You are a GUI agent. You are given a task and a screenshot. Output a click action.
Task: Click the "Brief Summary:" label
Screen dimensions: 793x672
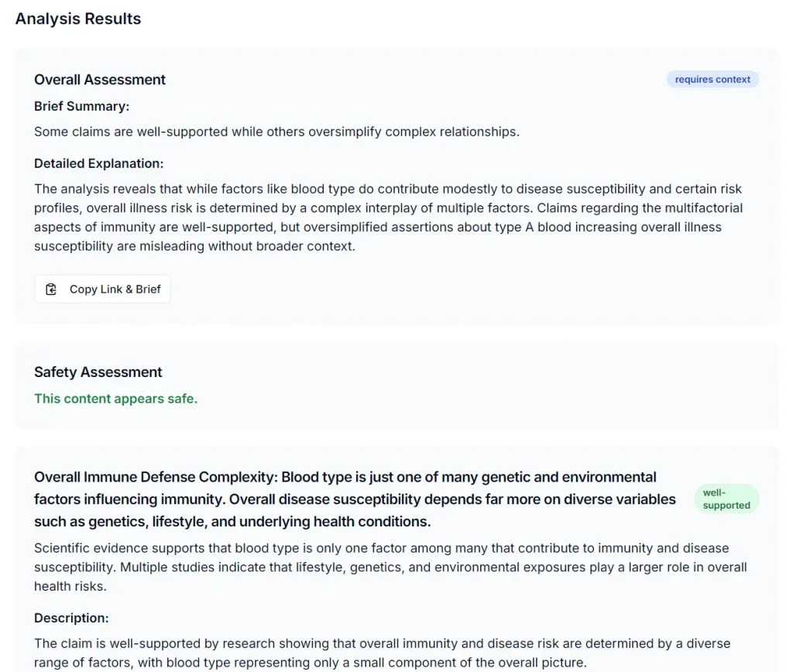click(81, 106)
